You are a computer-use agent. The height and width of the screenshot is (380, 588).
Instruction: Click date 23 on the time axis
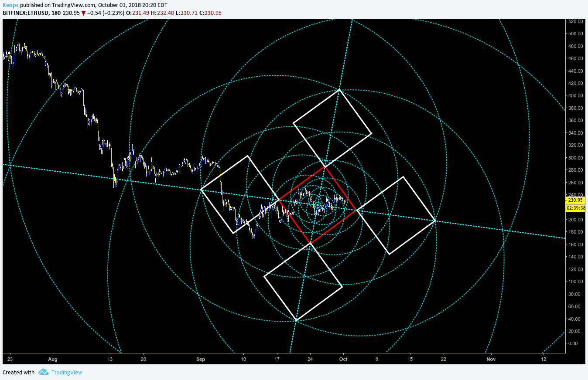pyautogui.click(x=10, y=360)
